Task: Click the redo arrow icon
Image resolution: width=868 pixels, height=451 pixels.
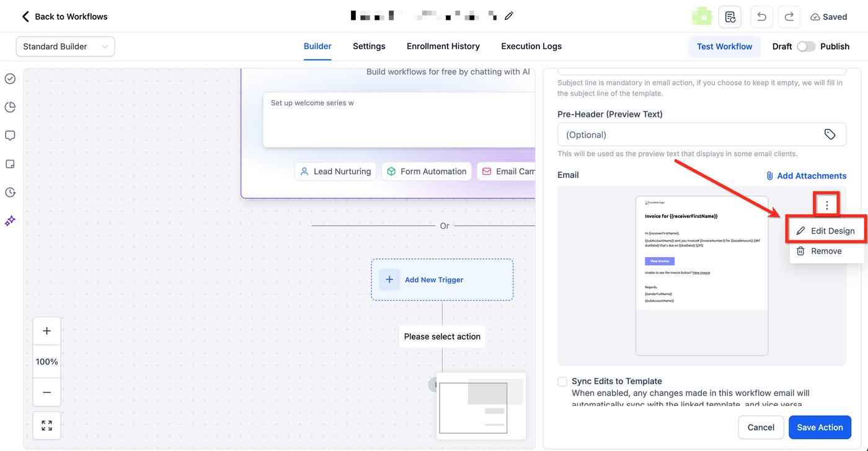Action: 789,17
